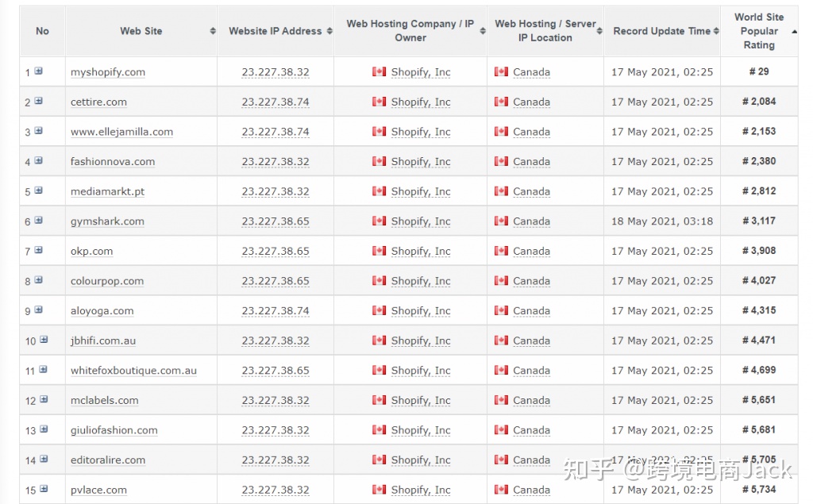Click IP address 23.227.38.32 for myshopify.com
The image size is (813, 504).
(x=275, y=72)
